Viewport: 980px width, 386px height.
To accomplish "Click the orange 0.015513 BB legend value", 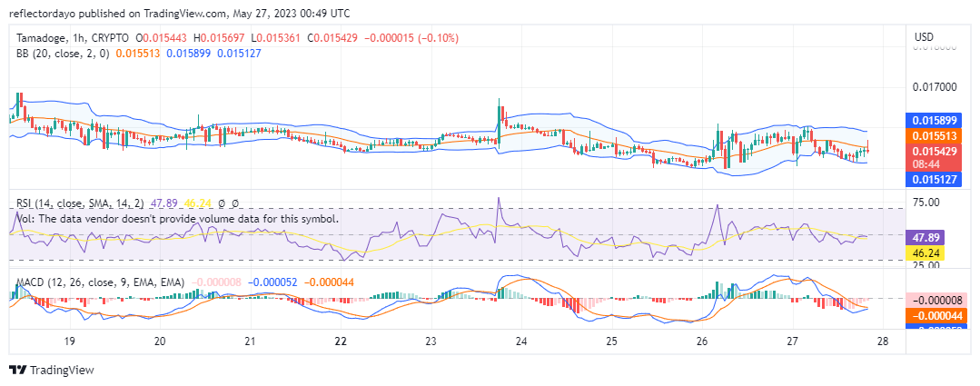I will tap(136, 54).
